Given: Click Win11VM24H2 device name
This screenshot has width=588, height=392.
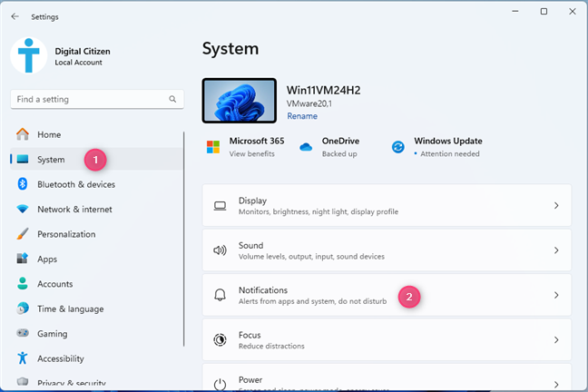Looking at the screenshot, I should [324, 90].
